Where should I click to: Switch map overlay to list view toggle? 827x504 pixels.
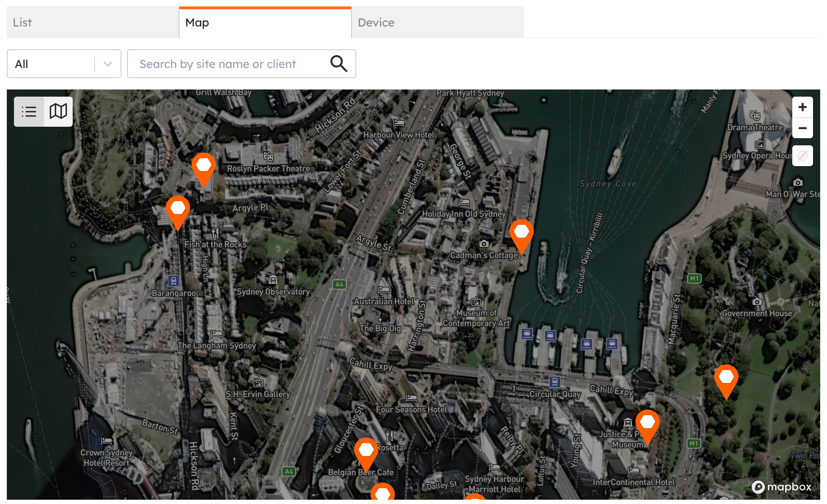[x=29, y=112]
